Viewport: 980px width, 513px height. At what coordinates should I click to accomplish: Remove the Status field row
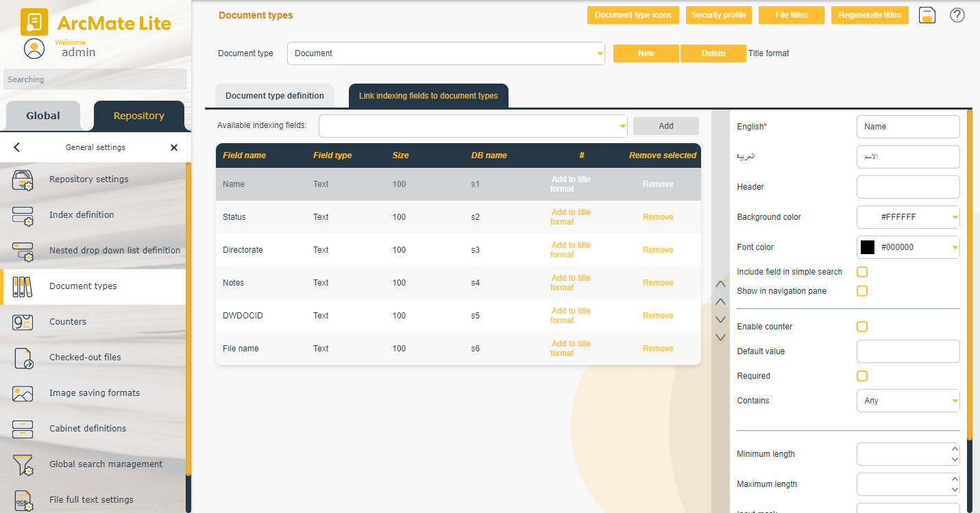click(658, 217)
